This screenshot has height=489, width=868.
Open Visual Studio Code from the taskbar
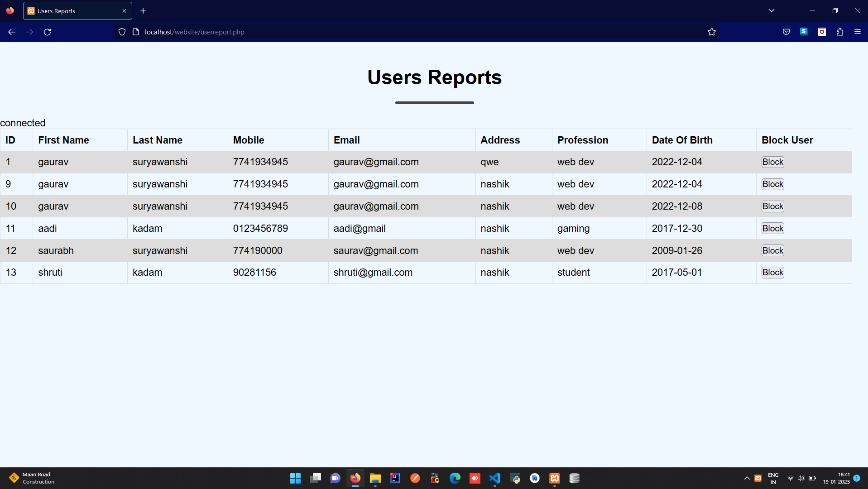pyautogui.click(x=495, y=478)
